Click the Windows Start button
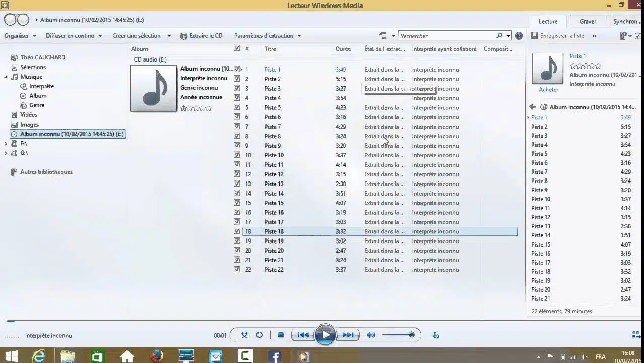Image resolution: width=644 pixels, height=363 pixels. click(x=11, y=356)
